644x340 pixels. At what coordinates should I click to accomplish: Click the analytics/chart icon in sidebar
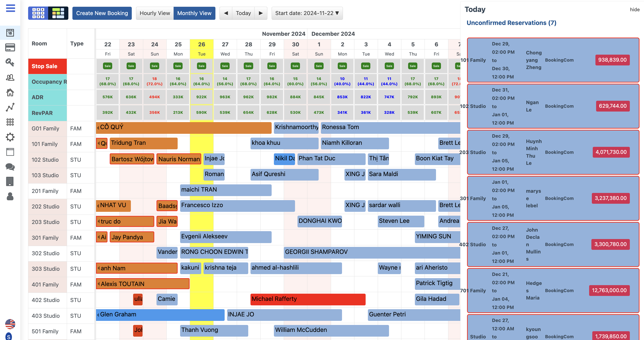pos(10,107)
